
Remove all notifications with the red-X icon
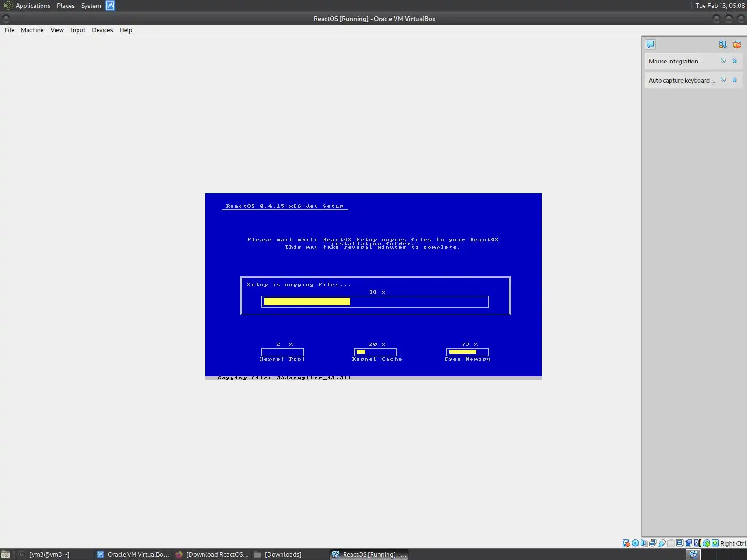(737, 44)
